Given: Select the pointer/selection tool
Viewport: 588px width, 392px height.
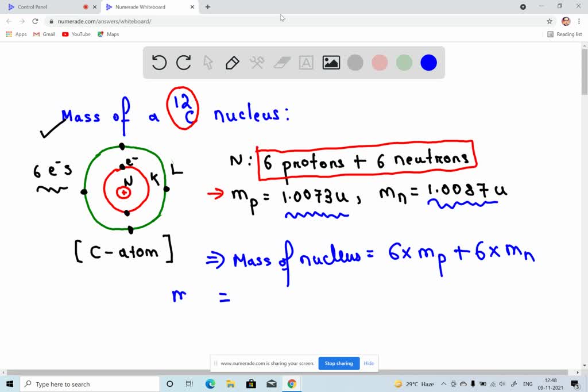Looking at the screenshot, I should click(208, 62).
